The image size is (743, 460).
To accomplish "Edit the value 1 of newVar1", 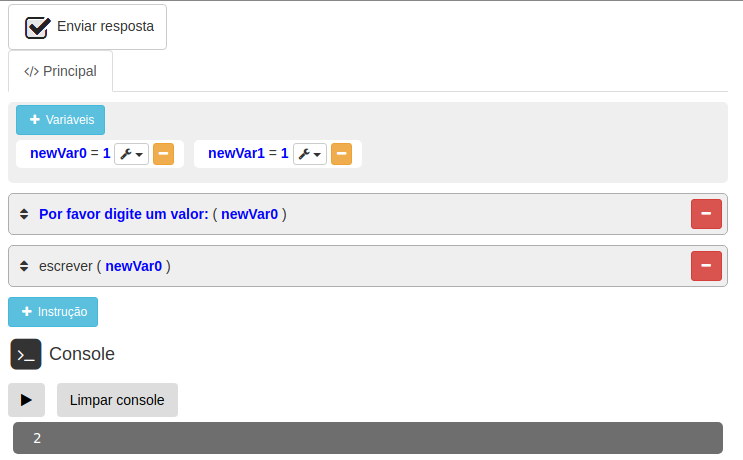I will tap(284, 154).
